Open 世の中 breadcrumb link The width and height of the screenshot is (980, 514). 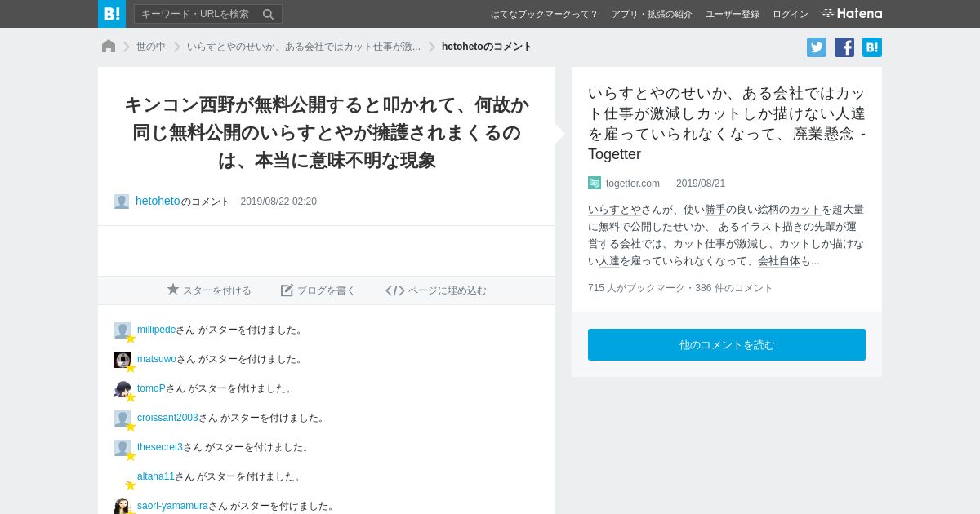coord(151,47)
